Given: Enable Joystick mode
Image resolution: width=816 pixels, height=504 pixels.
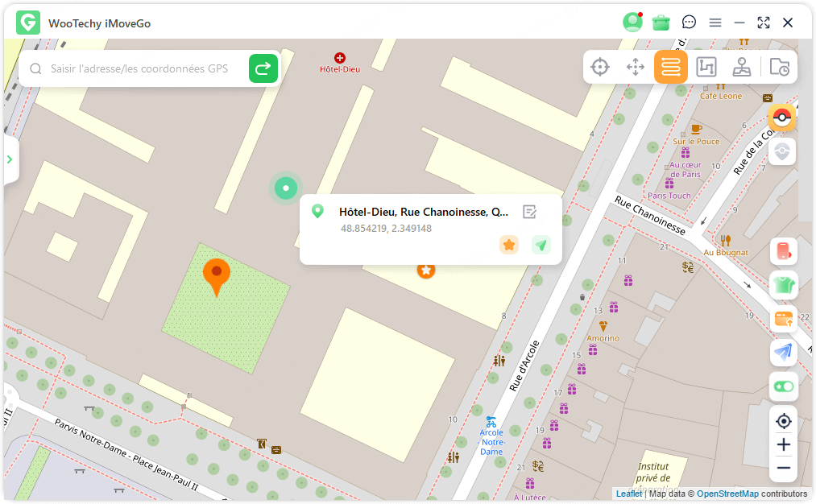Looking at the screenshot, I should pyautogui.click(x=742, y=68).
